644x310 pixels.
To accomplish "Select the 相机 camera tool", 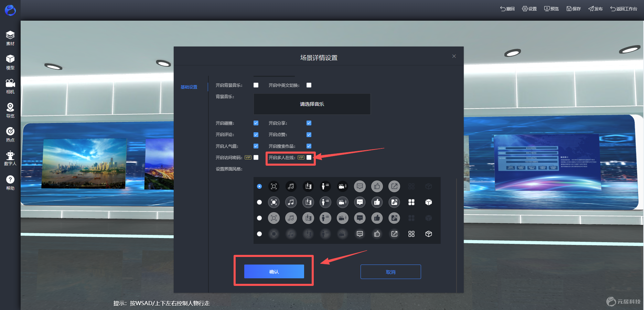I will 10,86.
